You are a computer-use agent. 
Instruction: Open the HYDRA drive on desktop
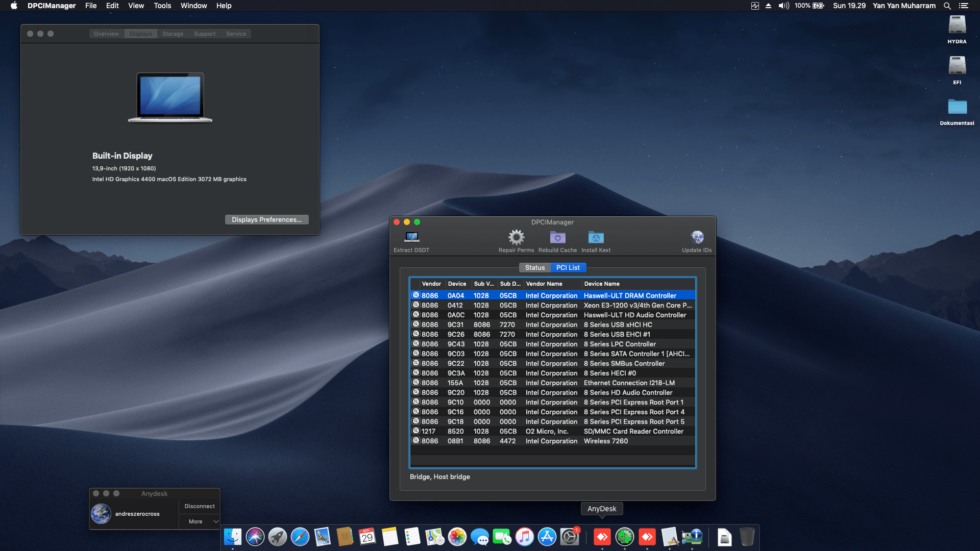point(957,26)
